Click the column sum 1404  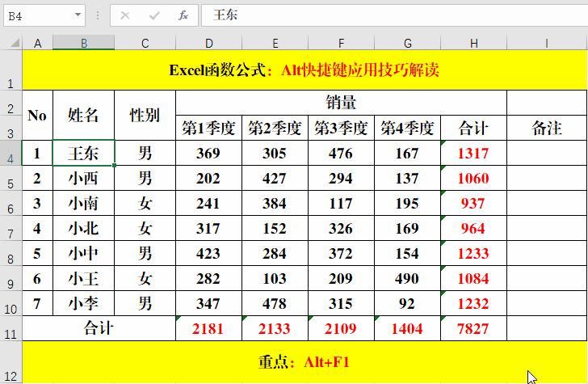[x=407, y=328]
